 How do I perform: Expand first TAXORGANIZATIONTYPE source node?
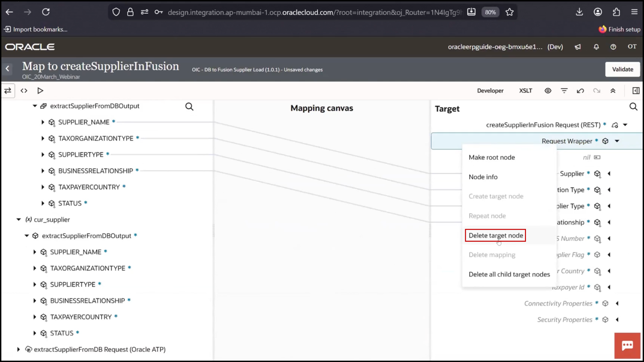[43, 138]
